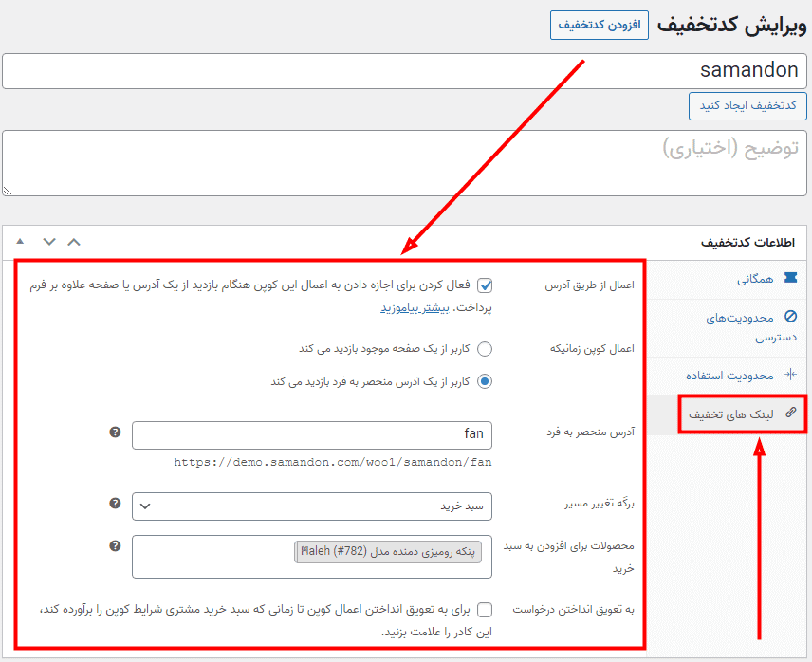Click the coupon code field containing samandon
This screenshot has width=812, height=662.
click(404, 71)
